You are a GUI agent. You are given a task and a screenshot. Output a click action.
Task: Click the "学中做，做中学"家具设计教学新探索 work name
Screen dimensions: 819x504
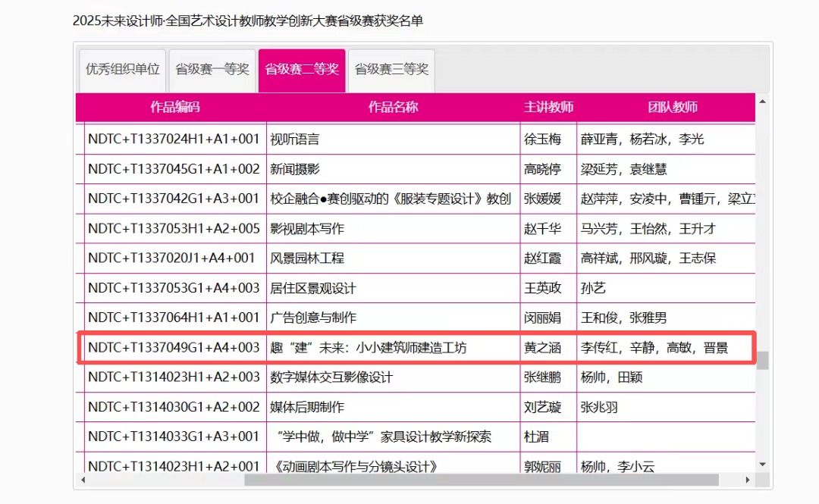point(384,437)
